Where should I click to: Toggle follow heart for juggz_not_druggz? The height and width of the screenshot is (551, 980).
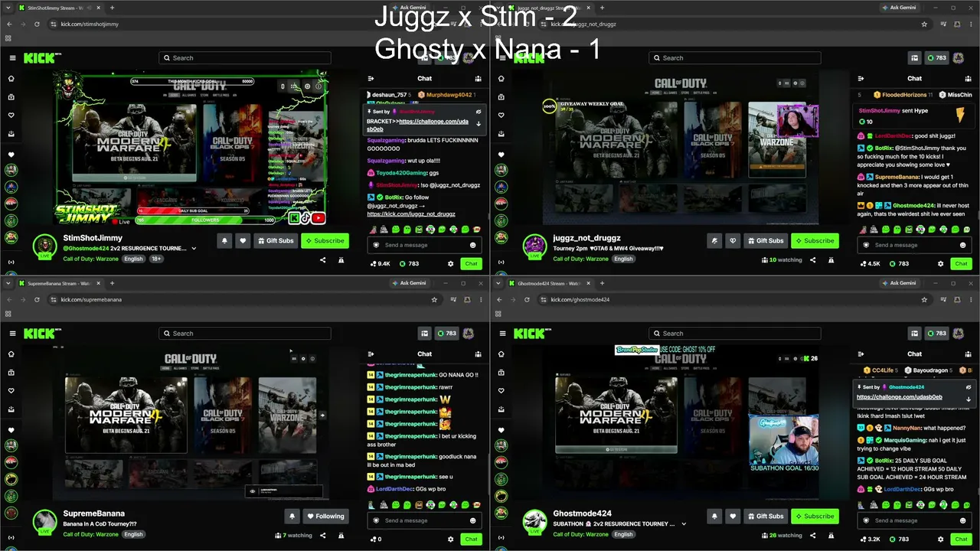733,240
